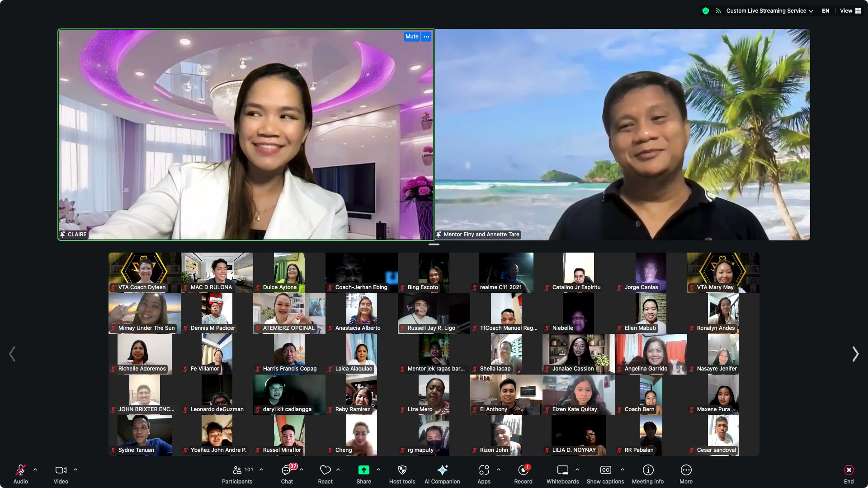Image resolution: width=868 pixels, height=488 pixels.
Task: Open the More options menu
Action: (x=686, y=474)
